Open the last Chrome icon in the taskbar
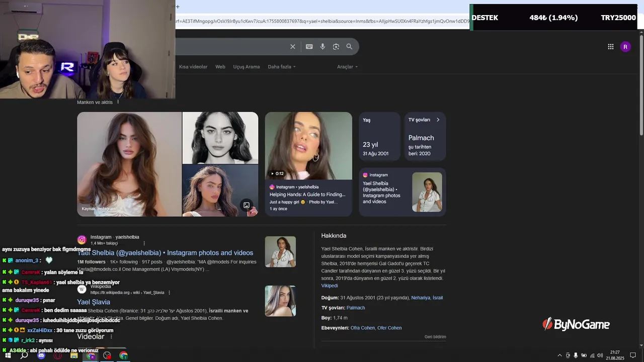 coord(124,355)
